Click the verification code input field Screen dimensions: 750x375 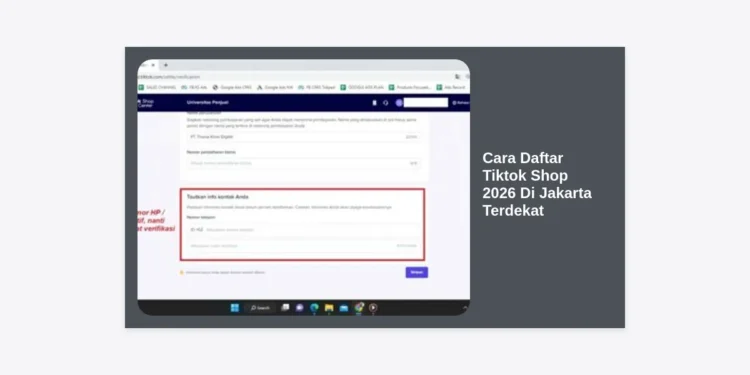coord(304,246)
